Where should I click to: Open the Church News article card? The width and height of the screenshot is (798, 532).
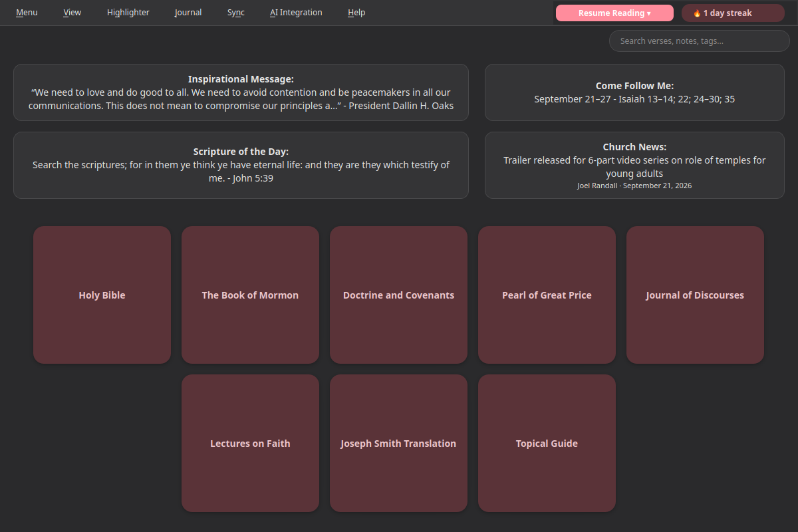pyautogui.click(x=634, y=165)
